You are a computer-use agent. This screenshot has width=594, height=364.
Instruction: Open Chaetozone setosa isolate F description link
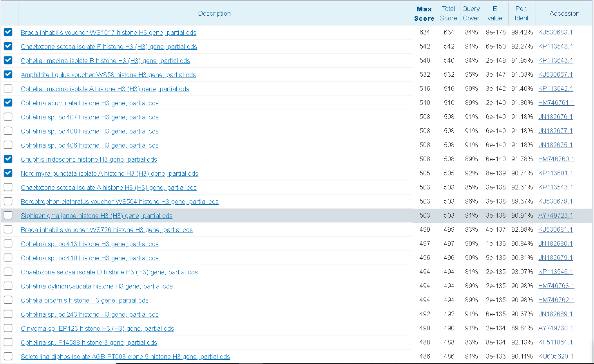109,47
